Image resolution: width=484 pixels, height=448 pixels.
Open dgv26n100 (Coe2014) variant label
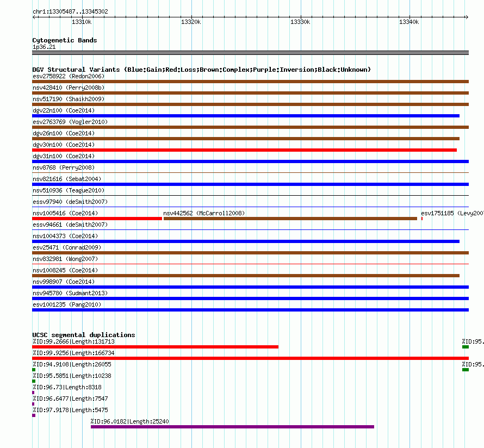pyautogui.click(x=64, y=133)
